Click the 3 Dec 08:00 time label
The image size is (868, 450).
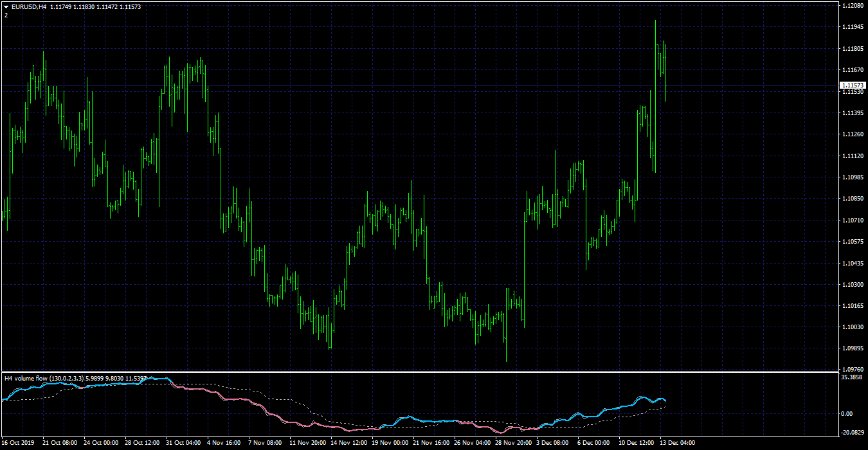[554, 443]
